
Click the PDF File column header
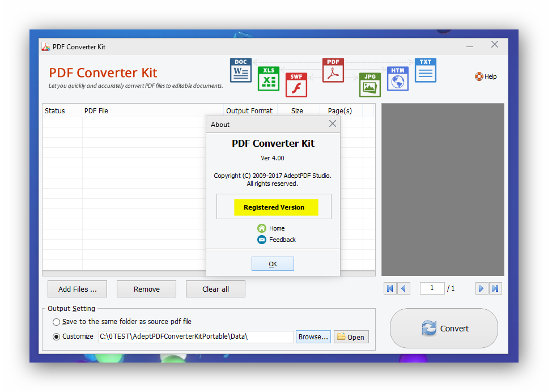point(153,111)
